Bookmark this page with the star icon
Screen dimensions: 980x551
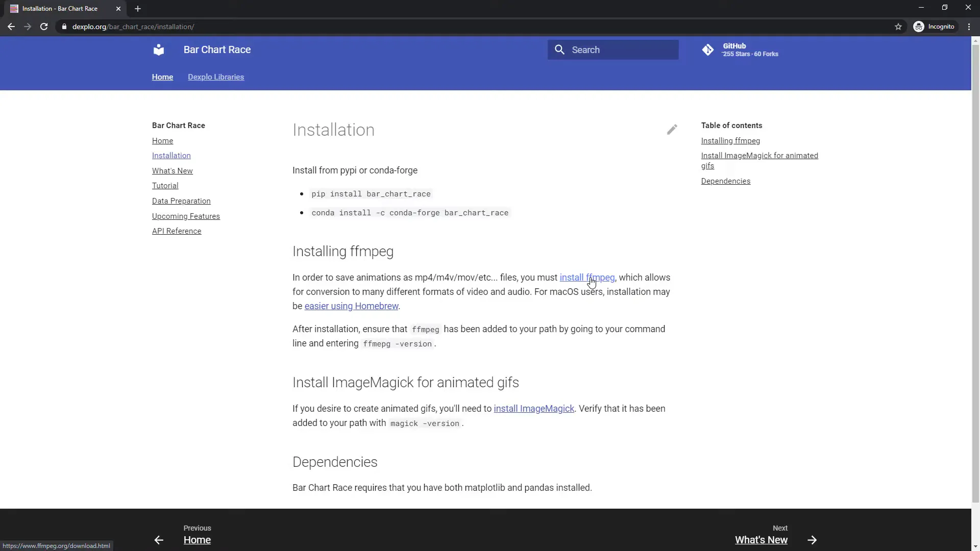coord(899,27)
